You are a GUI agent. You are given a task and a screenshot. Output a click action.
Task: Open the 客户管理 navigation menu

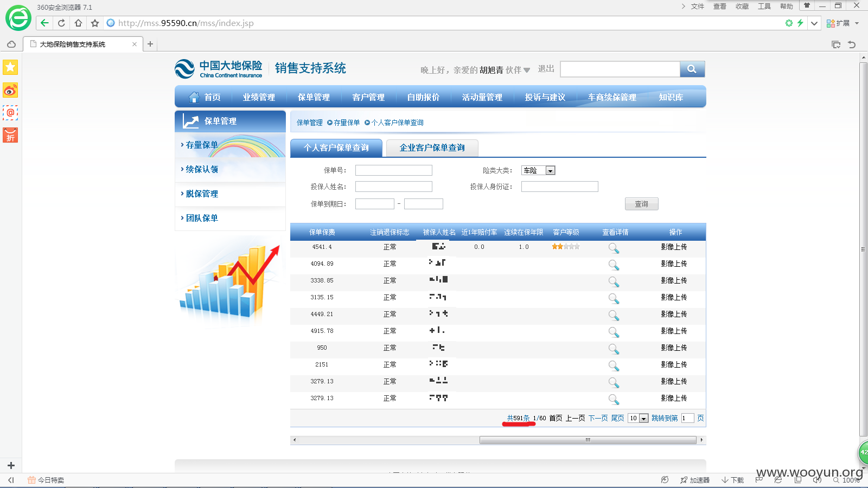pyautogui.click(x=368, y=97)
